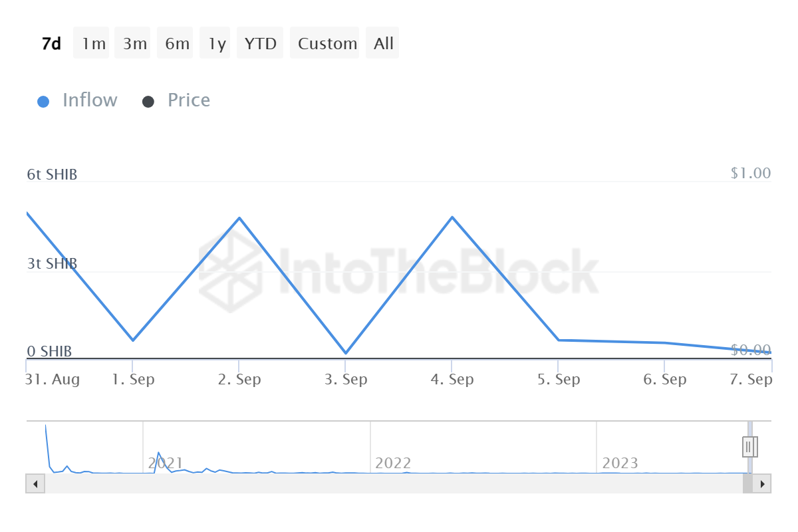Click the navigator left scroll arrow
This screenshot has height=532, width=798.
(x=35, y=483)
